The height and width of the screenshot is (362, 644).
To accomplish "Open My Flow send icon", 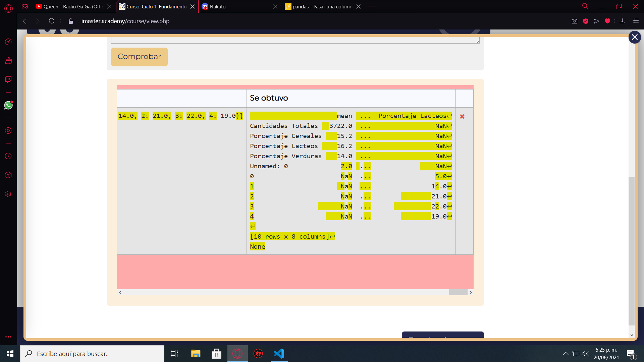I will [596, 21].
